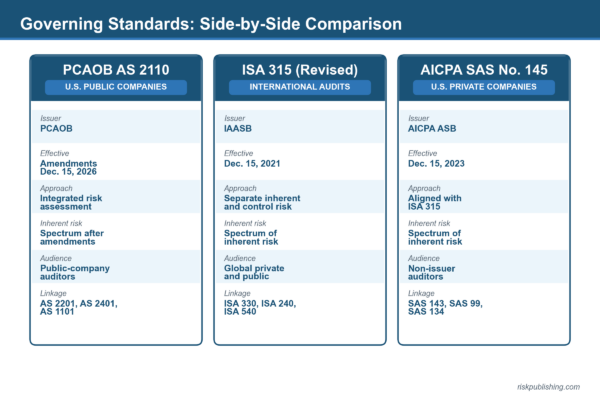
Task: Click issuer value 'IAASB'
Action: click(x=238, y=128)
